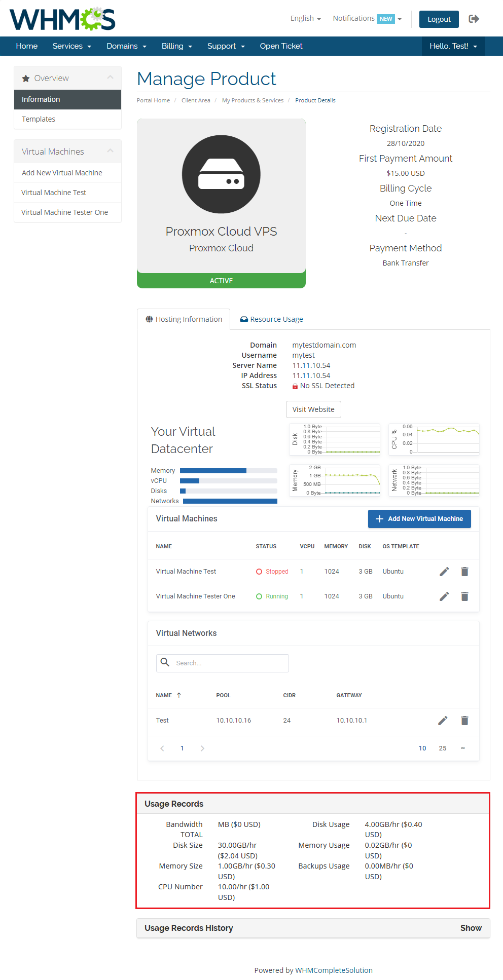Click Add New Virtual Machine button
Viewport: 503px width, 980px height.
(419, 519)
